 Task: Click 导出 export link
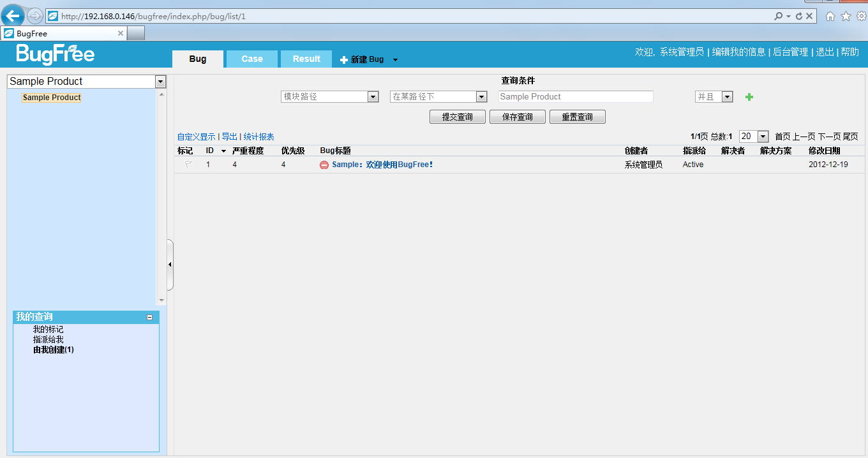point(229,137)
